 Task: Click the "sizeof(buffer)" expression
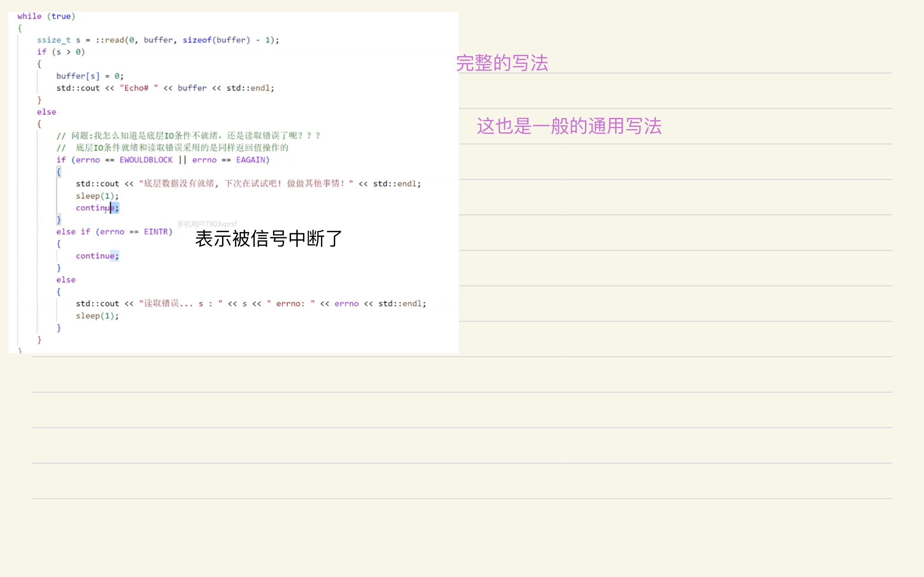[215, 39]
